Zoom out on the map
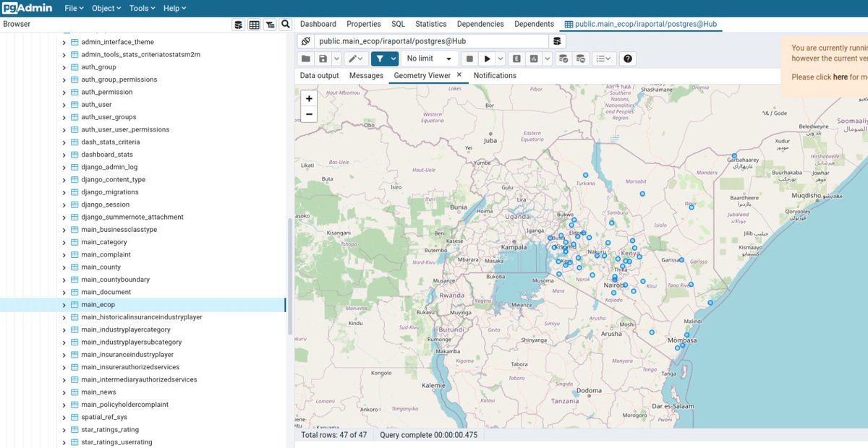This screenshot has width=868, height=448. [309, 114]
